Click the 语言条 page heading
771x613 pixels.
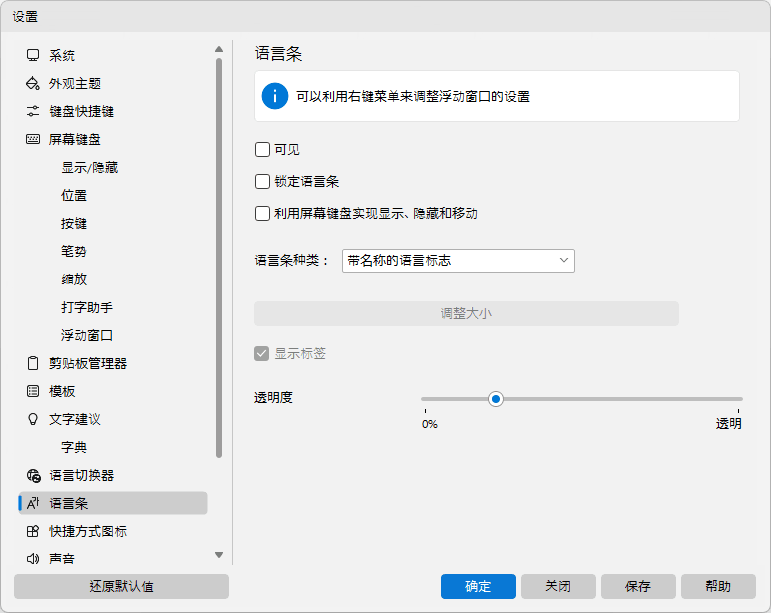click(x=278, y=54)
